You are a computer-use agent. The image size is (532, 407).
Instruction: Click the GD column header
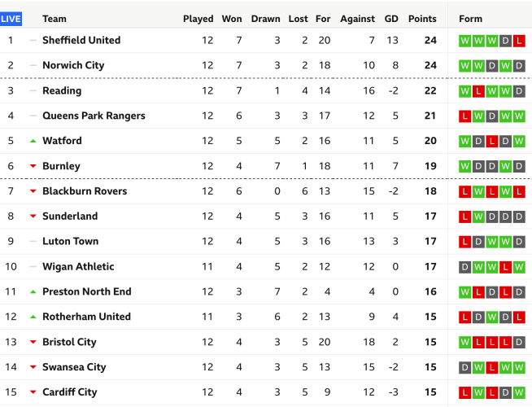click(x=391, y=19)
